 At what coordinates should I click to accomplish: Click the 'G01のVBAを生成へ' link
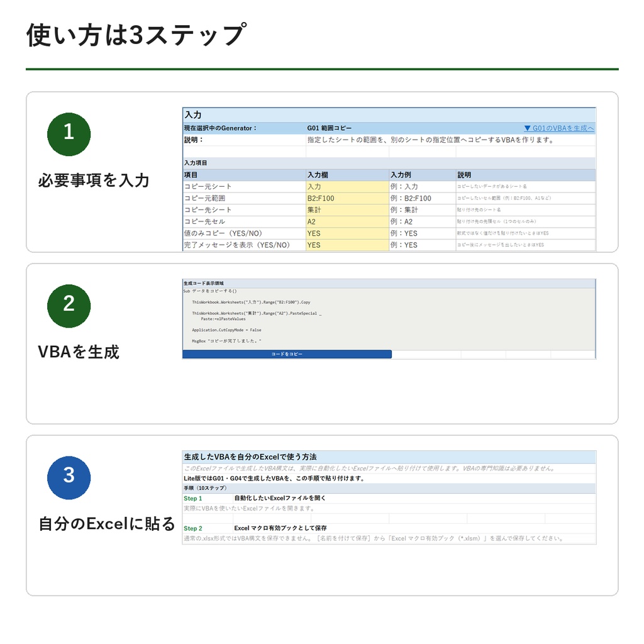coord(559,128)
